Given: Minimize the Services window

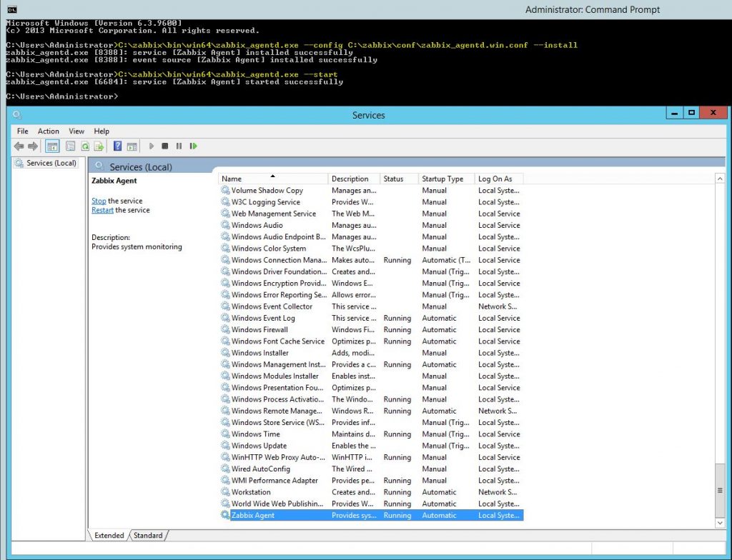Looking at the screenshot, I should click(x=674, y=113).
